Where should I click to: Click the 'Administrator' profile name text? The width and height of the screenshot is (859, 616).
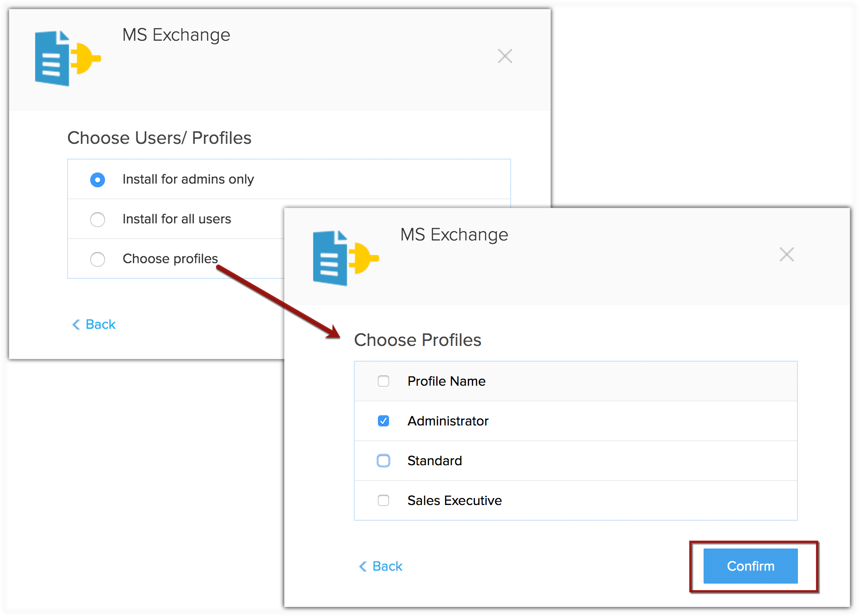(x=448, y=421)
